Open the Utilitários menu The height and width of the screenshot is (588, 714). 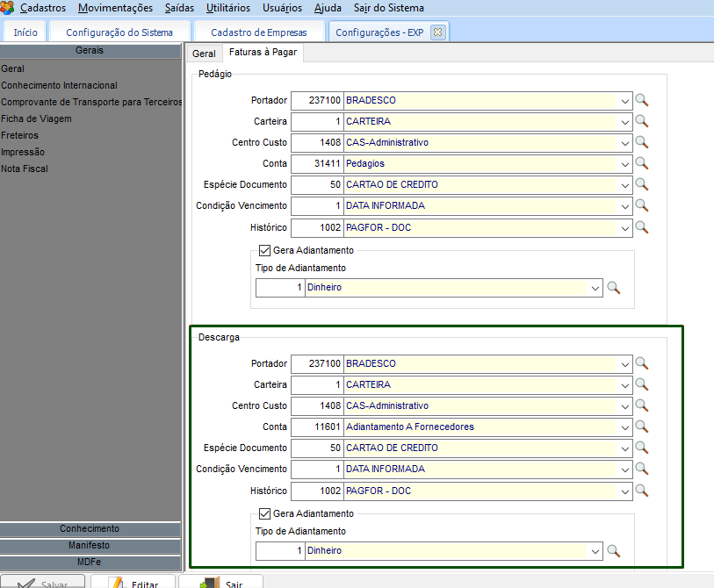tap(228, 8)
